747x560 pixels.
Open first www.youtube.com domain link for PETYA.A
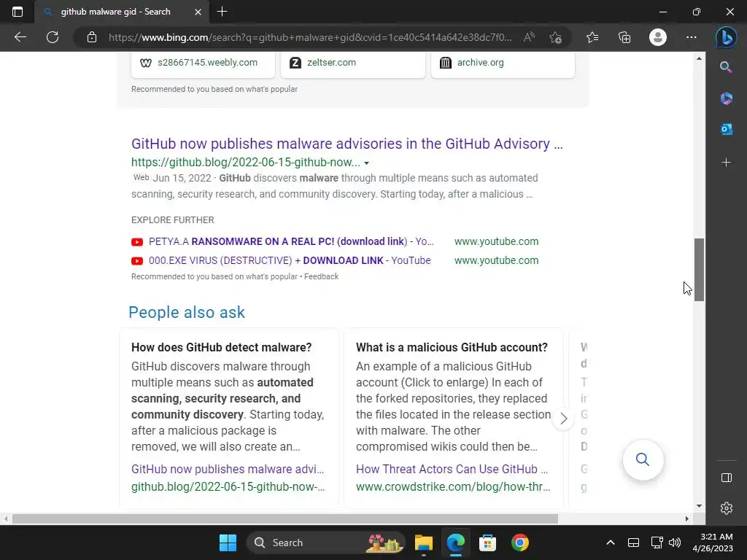pos(496,241)
